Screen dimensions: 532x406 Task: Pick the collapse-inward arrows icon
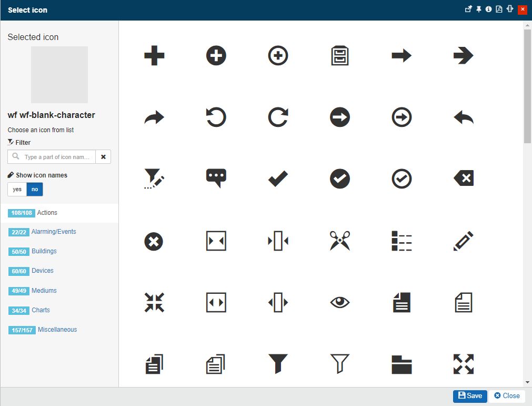pos(154,302)
